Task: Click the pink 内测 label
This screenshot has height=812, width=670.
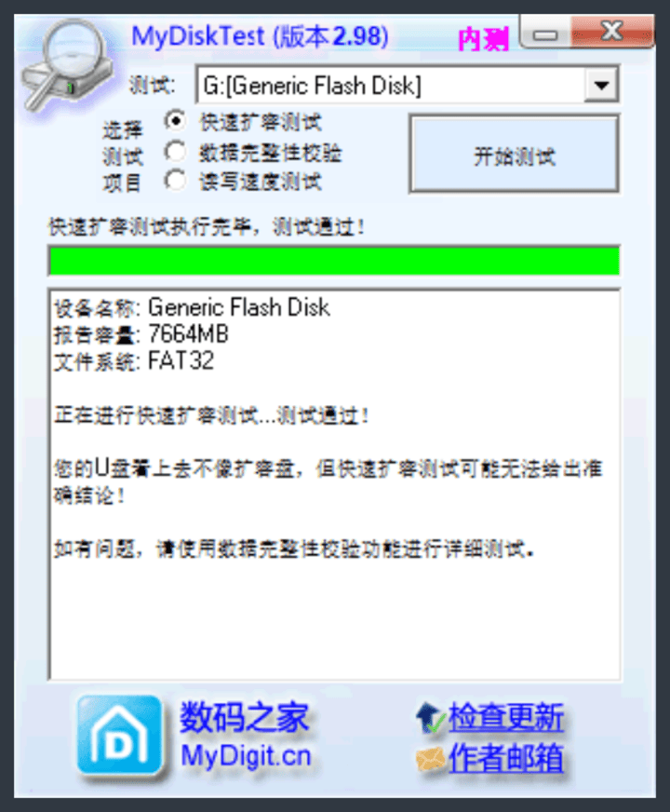Action: (x=483, y=39)
